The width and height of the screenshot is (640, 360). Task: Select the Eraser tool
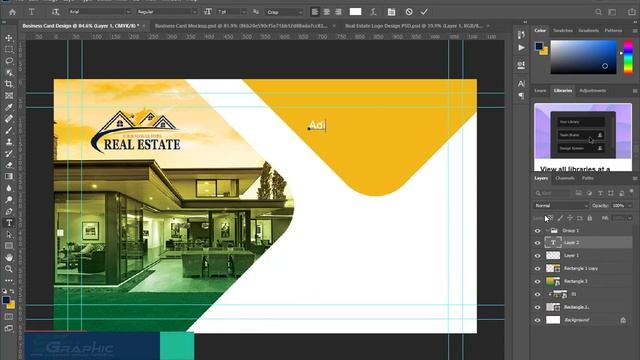click(x=9, y=165)
